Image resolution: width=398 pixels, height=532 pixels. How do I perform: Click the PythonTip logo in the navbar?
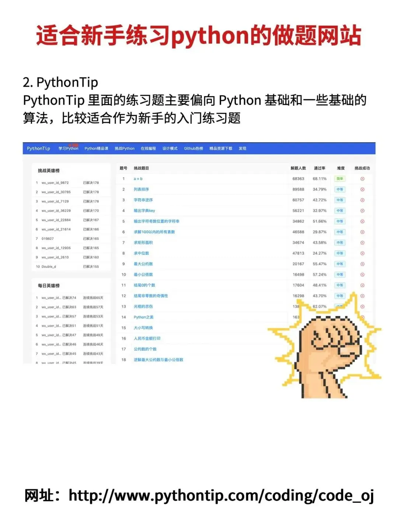tap(38, 149)
